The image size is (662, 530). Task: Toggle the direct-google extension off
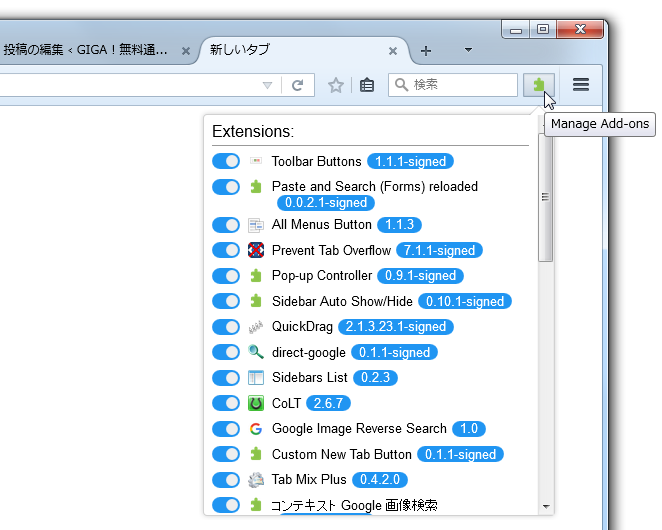[226, 352]
